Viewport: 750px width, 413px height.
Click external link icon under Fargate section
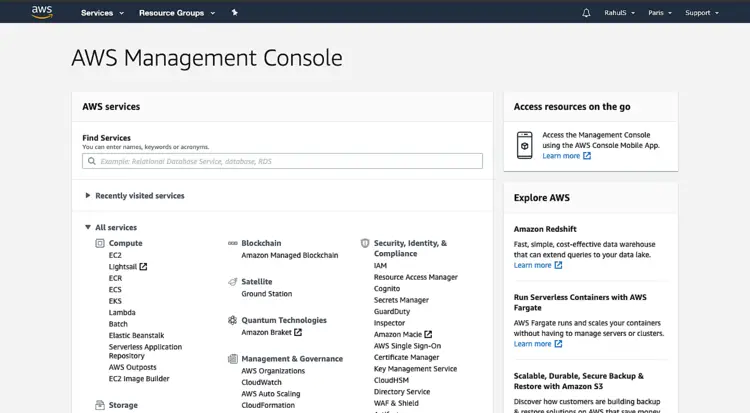[558, 344]
